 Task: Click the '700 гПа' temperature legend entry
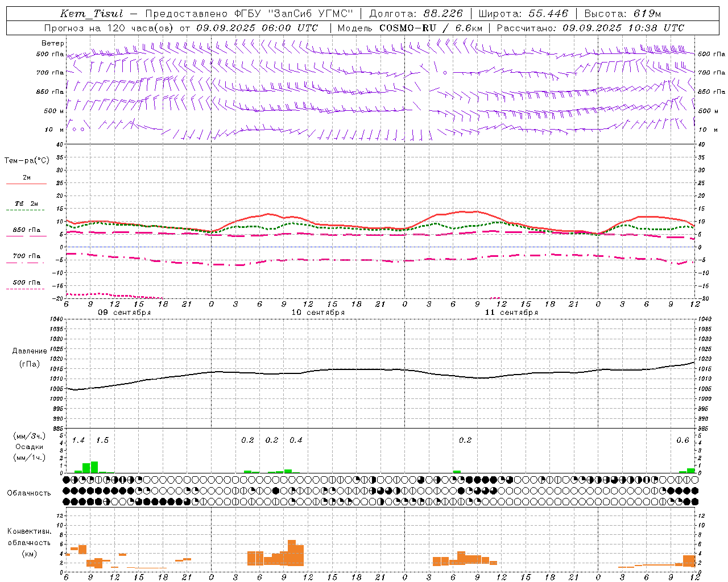coord(26,256)
